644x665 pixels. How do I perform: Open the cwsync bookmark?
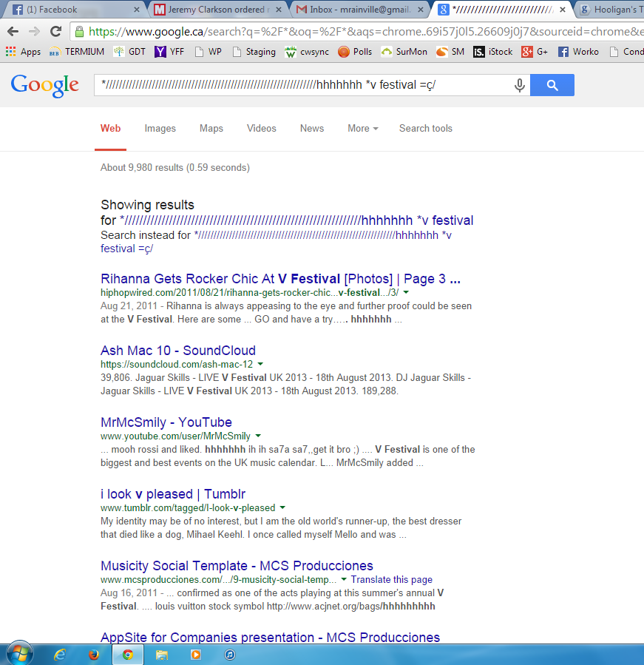point(307,52)
